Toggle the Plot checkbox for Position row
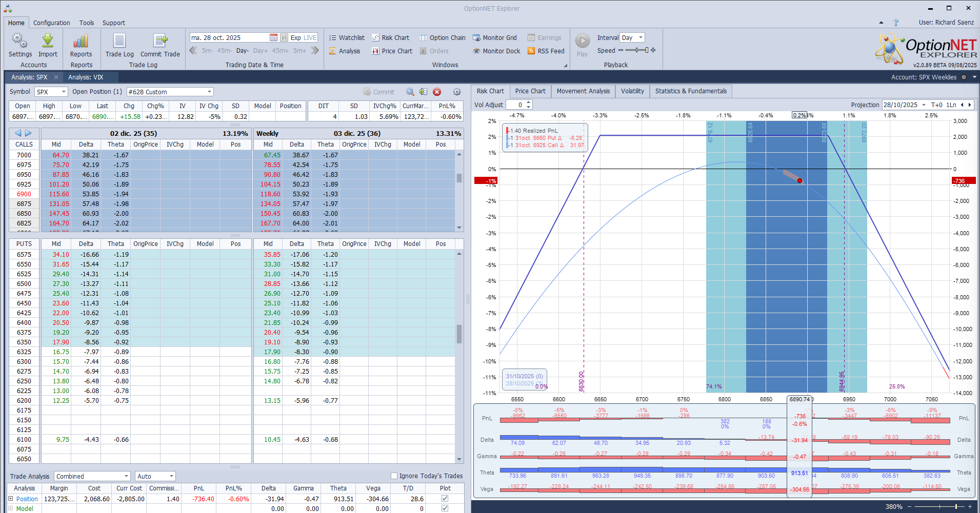The height and width of the screenshot is (513, 980). pyautogui.click(x=445, y=499)
